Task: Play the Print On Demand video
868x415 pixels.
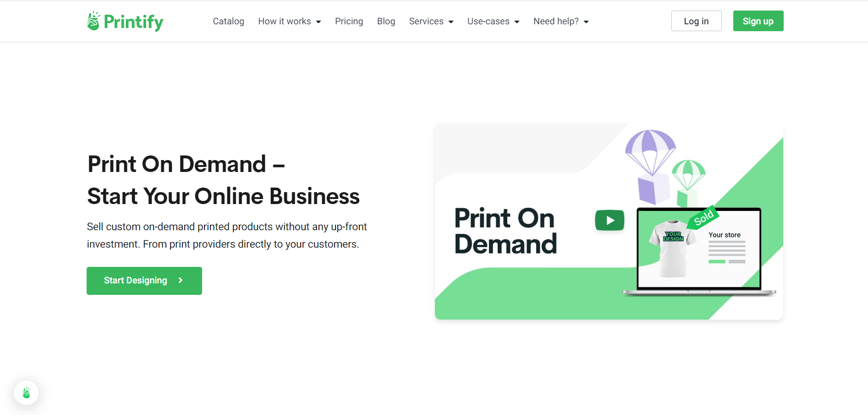Action: click(610, 220)
